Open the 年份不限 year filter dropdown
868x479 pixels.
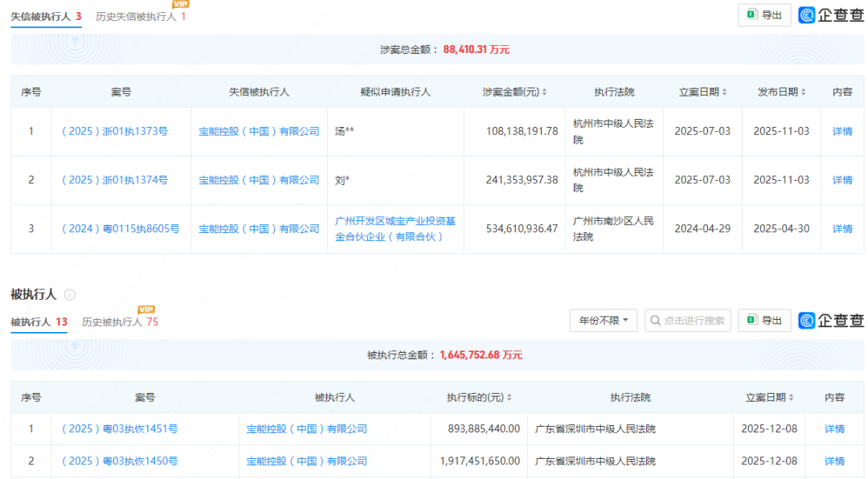604,321
